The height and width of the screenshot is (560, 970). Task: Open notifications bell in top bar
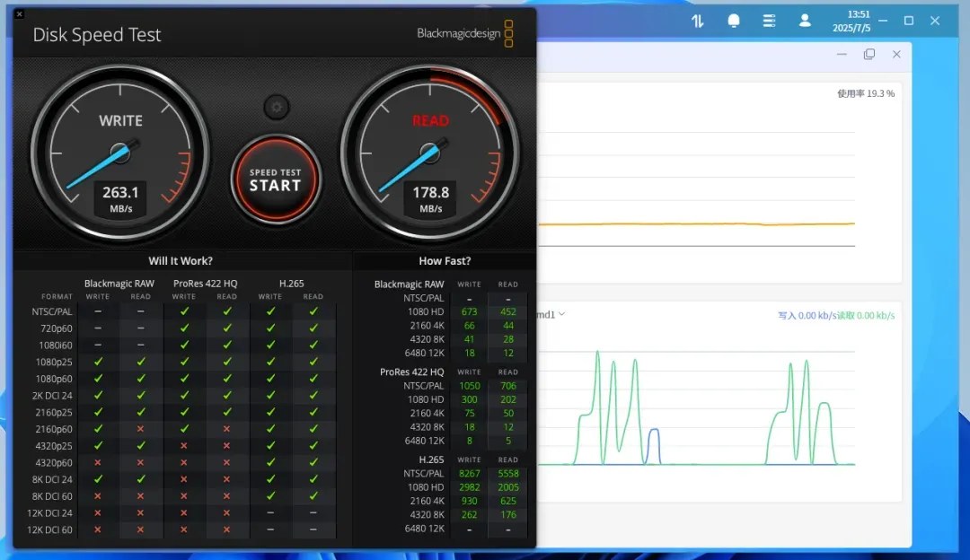tap(734, 21)
